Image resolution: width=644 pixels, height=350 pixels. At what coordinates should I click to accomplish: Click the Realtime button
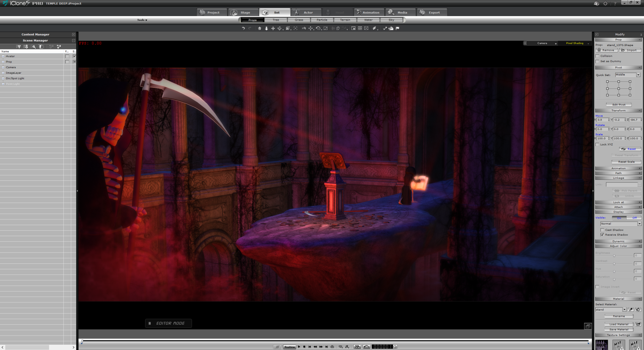pyautogui.click(x=289, y=347)
